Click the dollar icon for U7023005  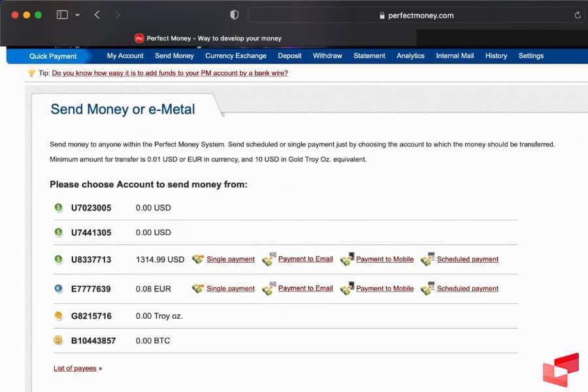[x=59, y=208]
